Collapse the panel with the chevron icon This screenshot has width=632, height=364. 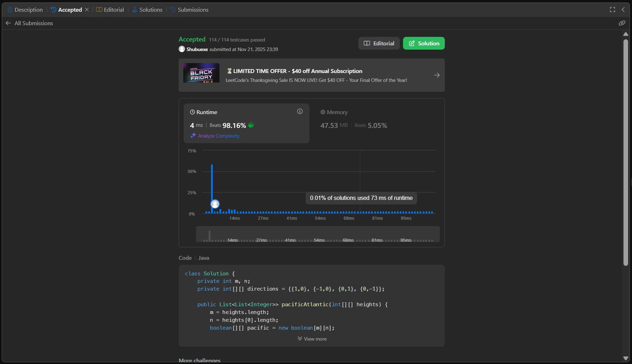click(x=623, y=9)
